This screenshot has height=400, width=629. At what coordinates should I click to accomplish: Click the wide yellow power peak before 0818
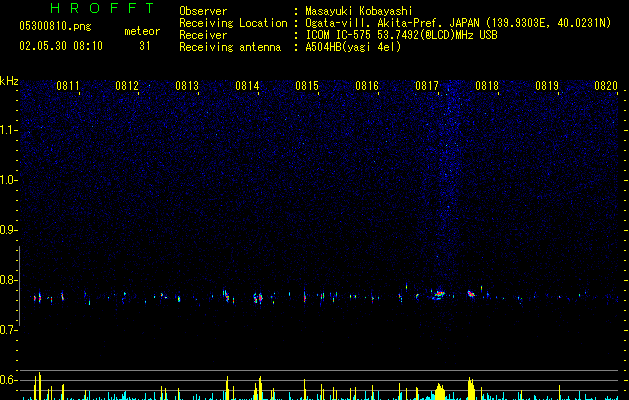pyautogui.click(x=471, y=388)
